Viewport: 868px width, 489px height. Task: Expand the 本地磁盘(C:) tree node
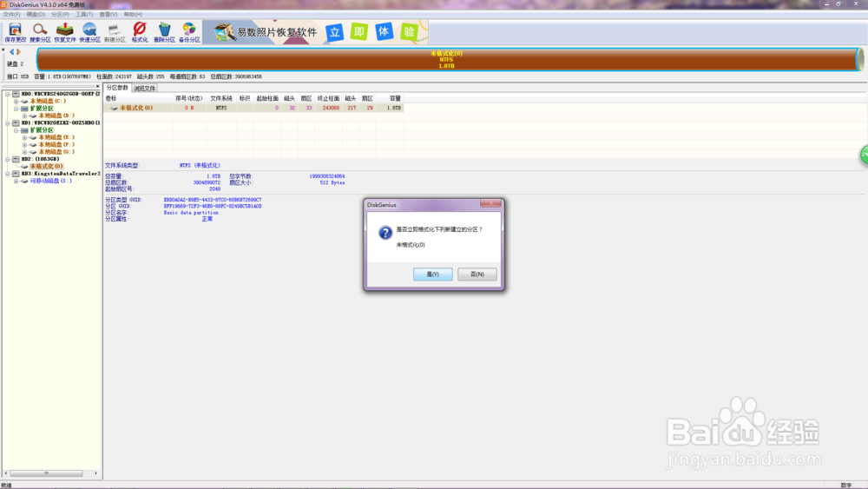click(16, 102)
